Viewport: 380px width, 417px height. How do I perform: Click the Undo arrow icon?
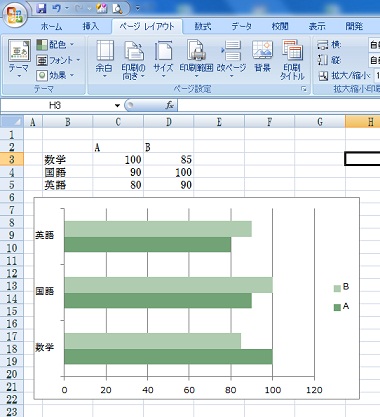click(57, 8)
